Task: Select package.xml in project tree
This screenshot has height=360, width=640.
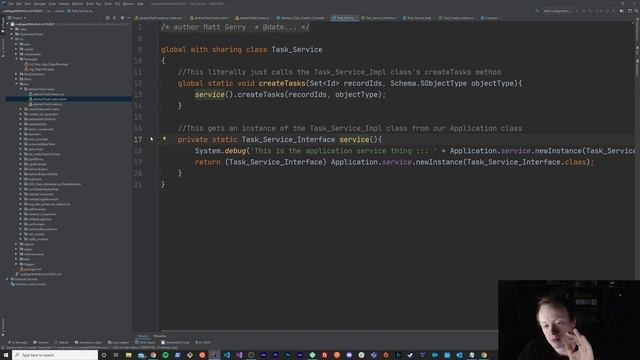Action: (31, 269)
